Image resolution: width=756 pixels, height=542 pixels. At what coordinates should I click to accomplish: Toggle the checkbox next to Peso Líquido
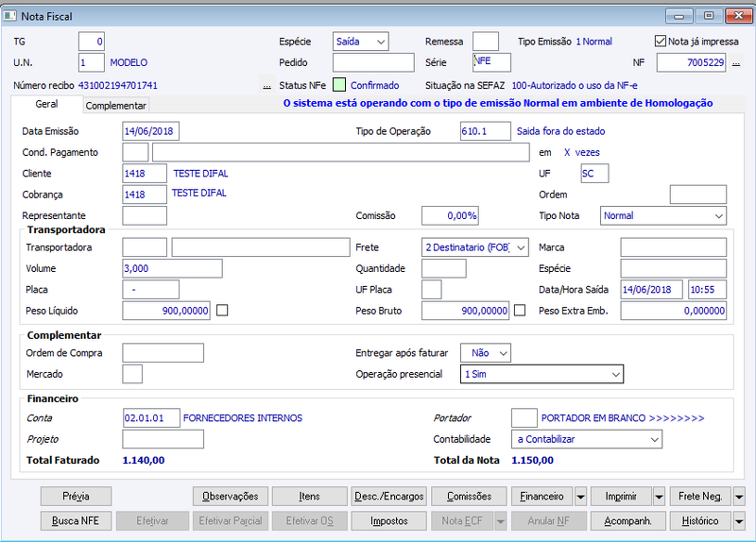222,311
